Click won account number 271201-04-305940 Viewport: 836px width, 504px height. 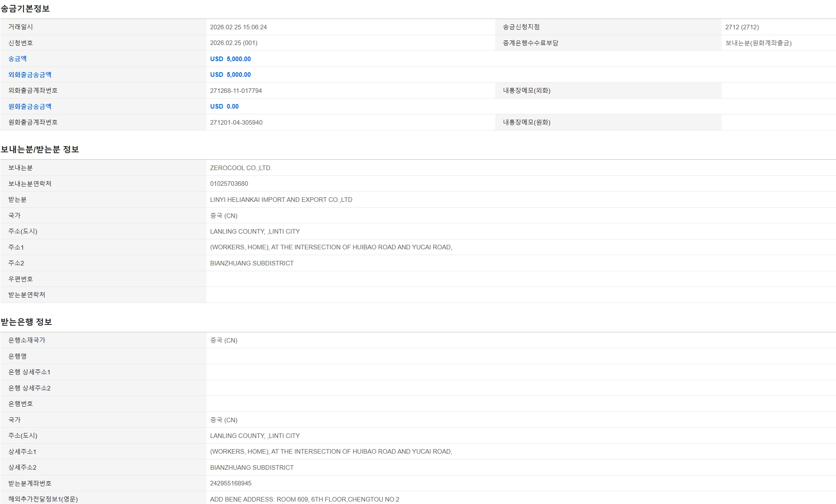236,123
